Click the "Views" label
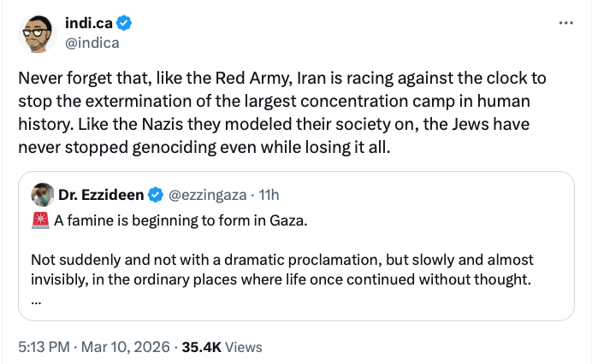 tap(245, 347)
